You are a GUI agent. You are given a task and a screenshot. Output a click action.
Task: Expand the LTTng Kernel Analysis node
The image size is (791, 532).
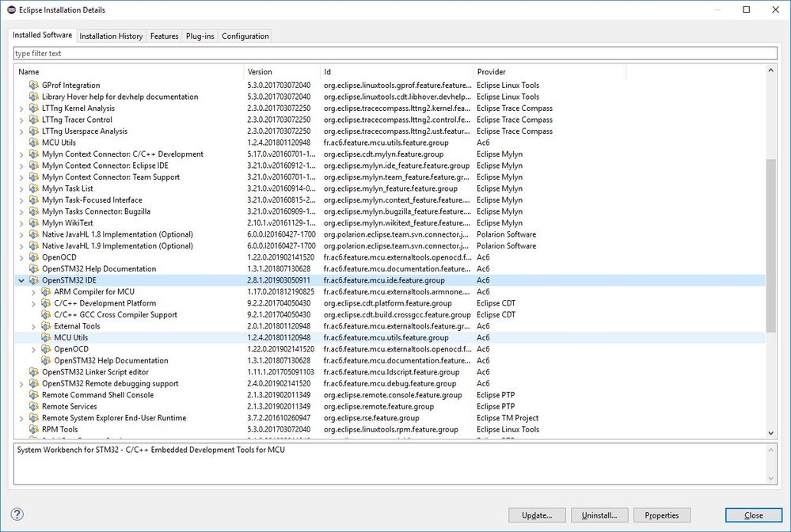(x=21, y=108)
